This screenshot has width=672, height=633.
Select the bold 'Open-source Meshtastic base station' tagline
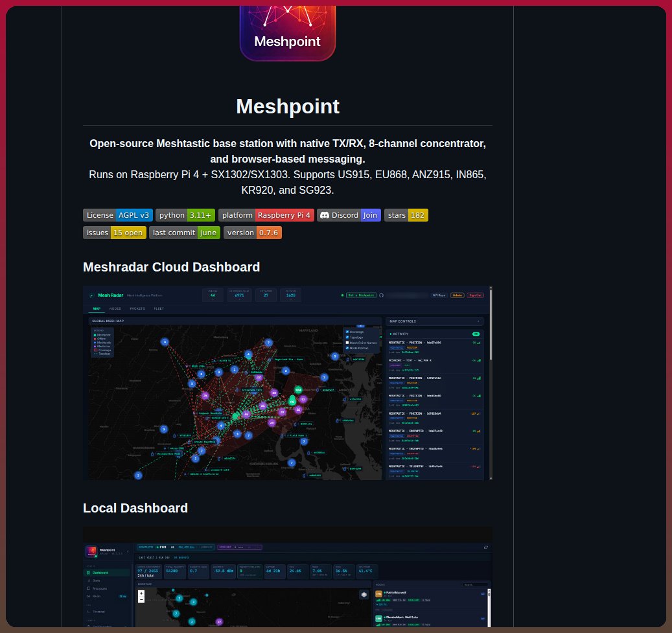click(288, 152)
